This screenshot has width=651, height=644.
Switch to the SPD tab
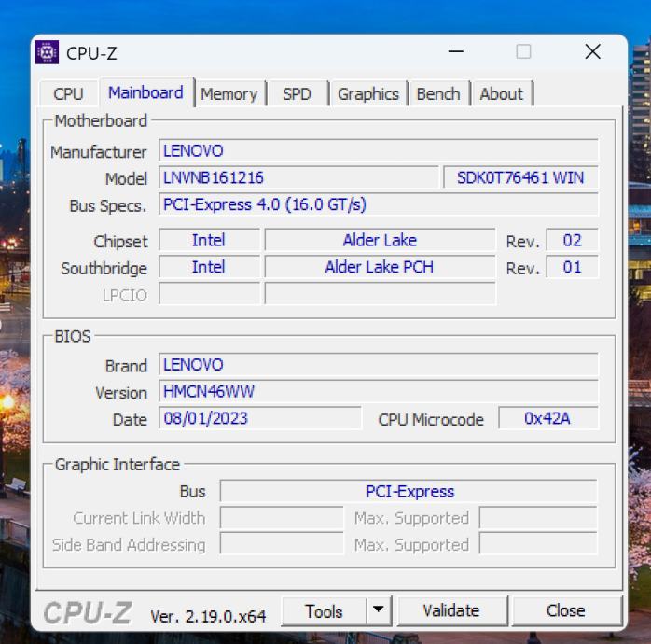(x=297, y=94)
